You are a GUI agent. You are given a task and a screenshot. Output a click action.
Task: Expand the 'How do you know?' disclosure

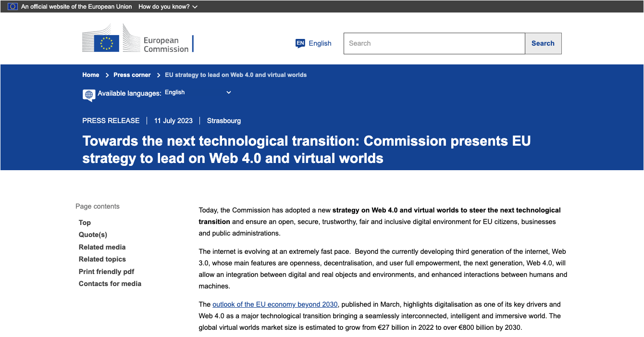[168, 7]
